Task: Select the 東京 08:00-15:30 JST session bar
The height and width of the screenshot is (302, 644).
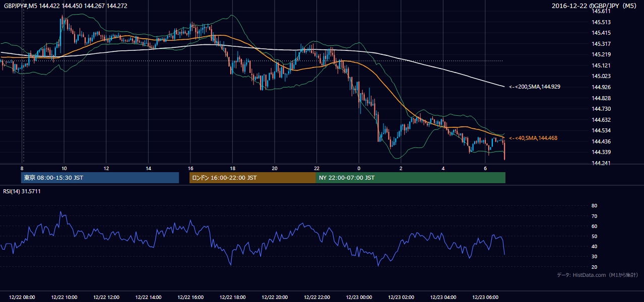Action: (x=100, y=178)
